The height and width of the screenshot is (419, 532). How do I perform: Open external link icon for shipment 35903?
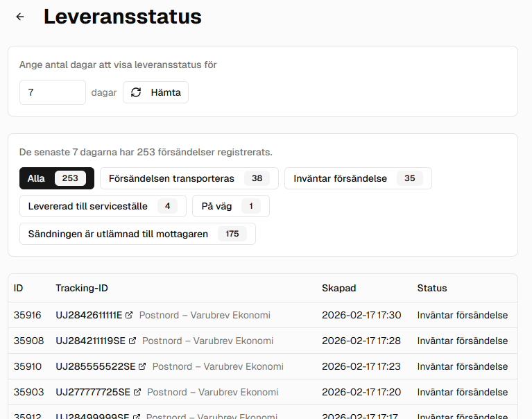(137, 393)
